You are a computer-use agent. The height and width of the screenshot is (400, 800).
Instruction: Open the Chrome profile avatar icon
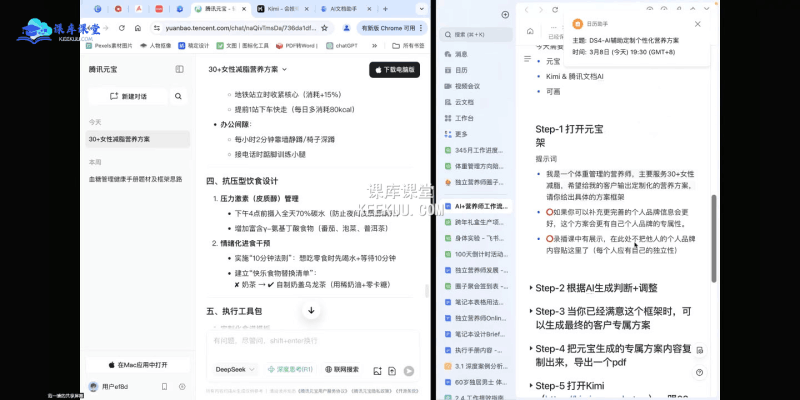346,28
